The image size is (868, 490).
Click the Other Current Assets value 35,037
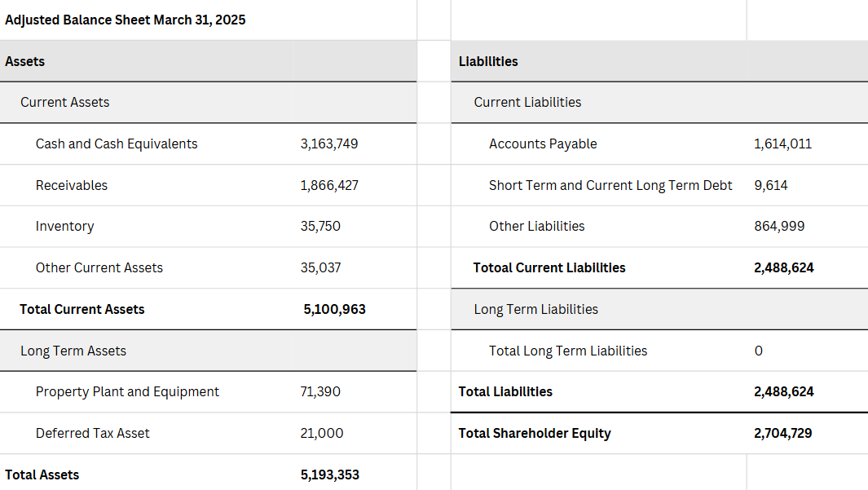point(320,267)
